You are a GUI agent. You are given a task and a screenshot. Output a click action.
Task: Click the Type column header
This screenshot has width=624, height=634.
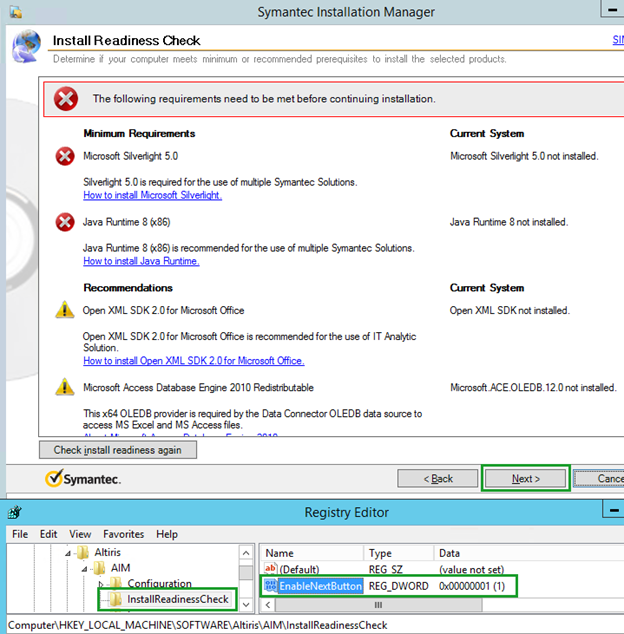point(399,553)
